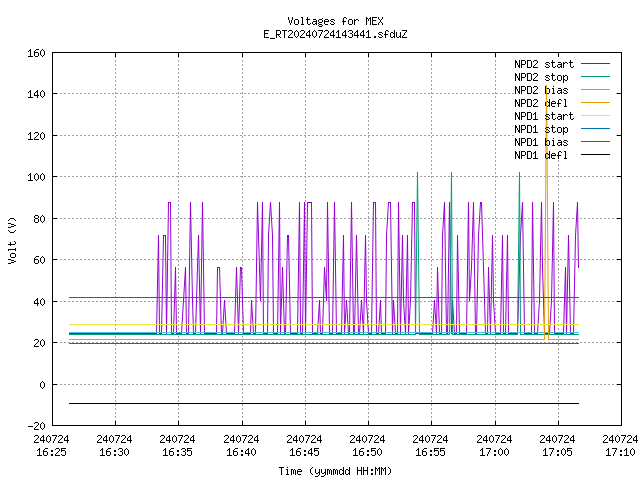Click the x-axis tick label 16:35
This screenshot has height=480, width=640.
[x=178, y=452]
